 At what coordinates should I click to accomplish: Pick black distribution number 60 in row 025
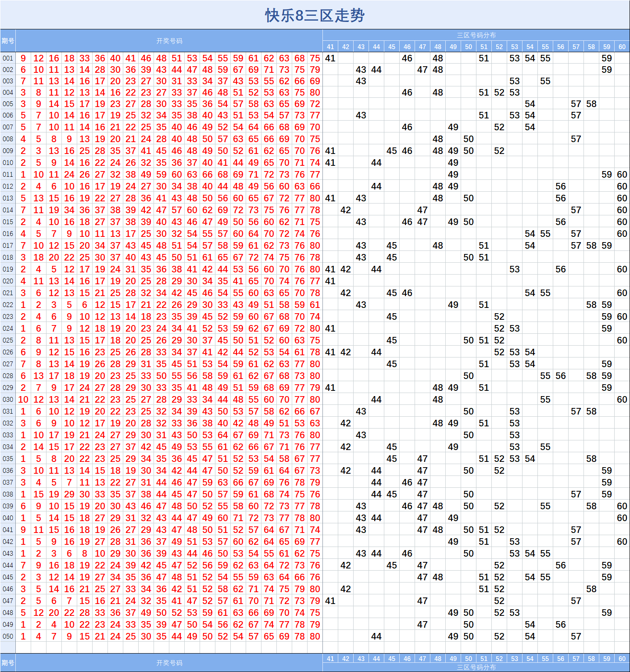point(622,340)
